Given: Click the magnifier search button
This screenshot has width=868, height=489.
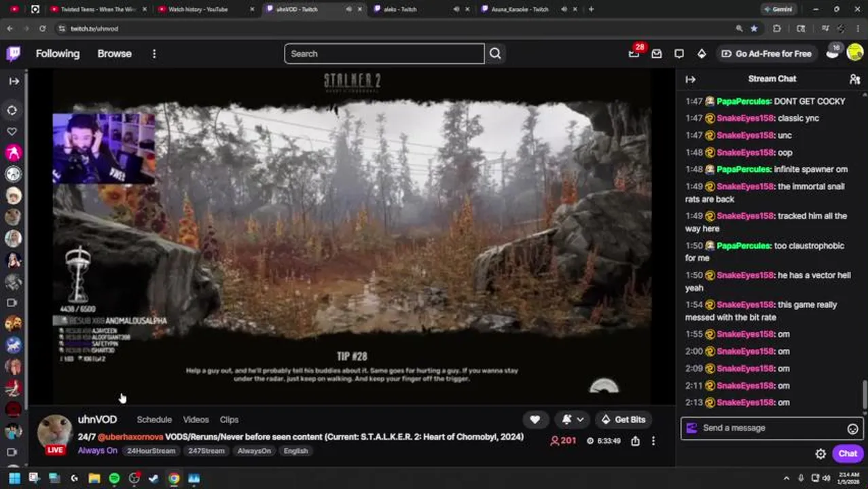Looking at the screenshot, I should point(495,54).
